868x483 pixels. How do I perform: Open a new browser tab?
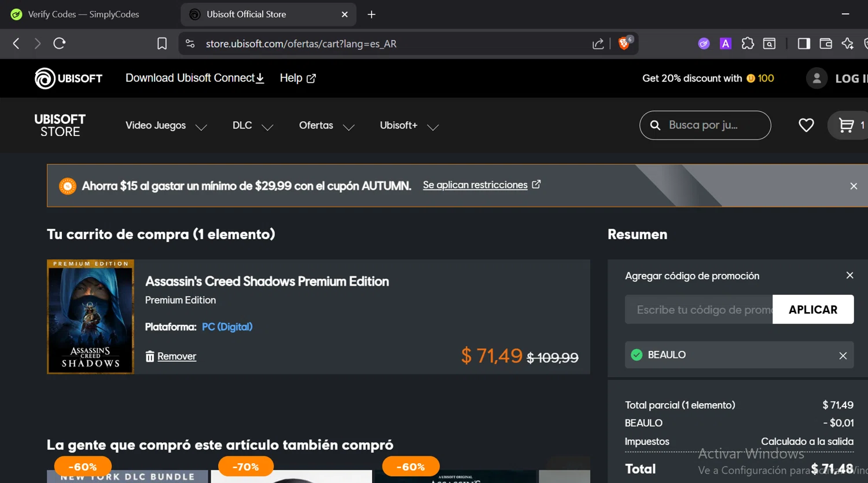tap(372, 14)
